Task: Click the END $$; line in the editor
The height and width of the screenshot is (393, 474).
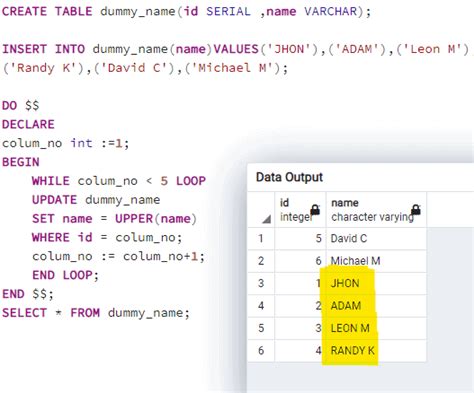Action: point(28,294)
